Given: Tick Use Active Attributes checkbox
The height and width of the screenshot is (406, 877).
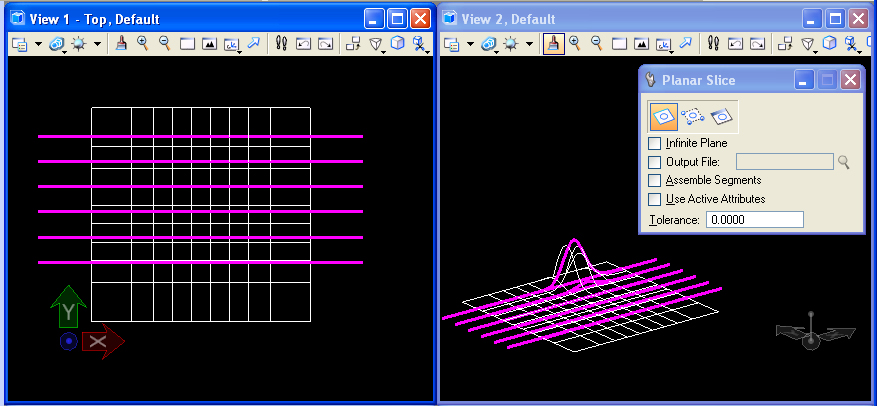Looking at the screenshot, I should pos(654,199).
